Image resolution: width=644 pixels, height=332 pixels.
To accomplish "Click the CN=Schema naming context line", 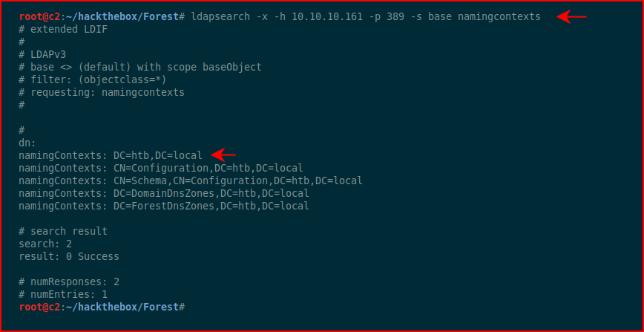I will [191, 180].
